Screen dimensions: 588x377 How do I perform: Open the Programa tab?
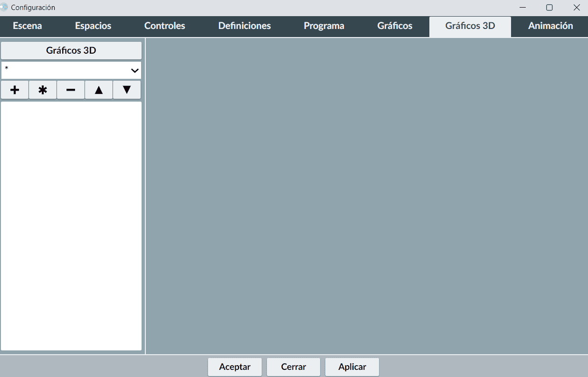pos(324,26)
